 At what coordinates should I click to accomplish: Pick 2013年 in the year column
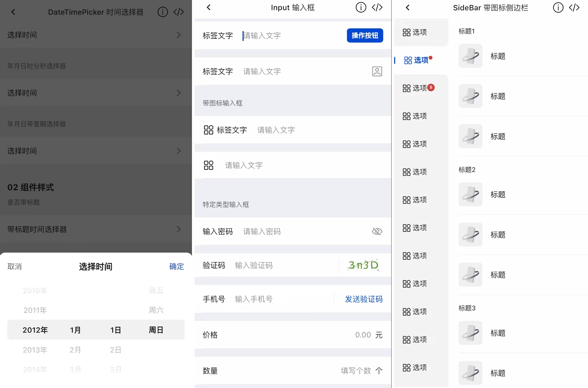(35, 350)
